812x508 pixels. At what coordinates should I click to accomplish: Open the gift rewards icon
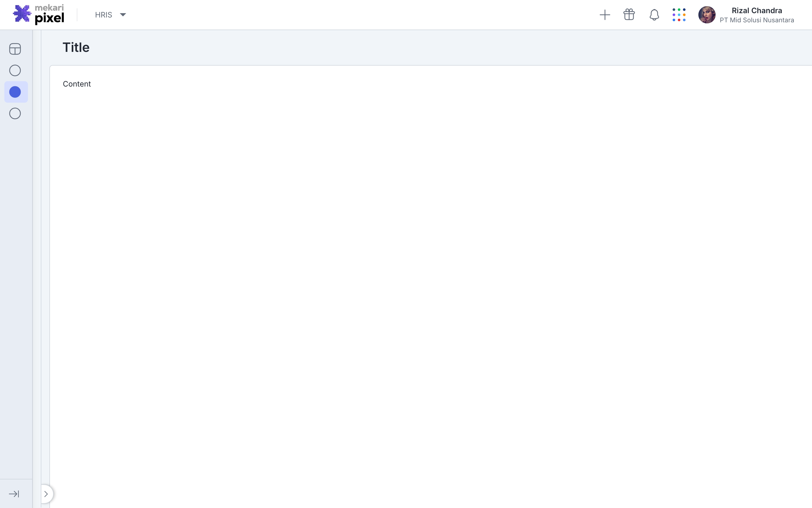coord(629,15)
